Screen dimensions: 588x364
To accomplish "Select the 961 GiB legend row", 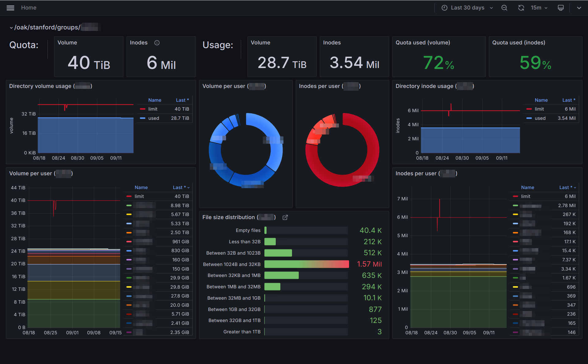I will click(x=158, y=242).
